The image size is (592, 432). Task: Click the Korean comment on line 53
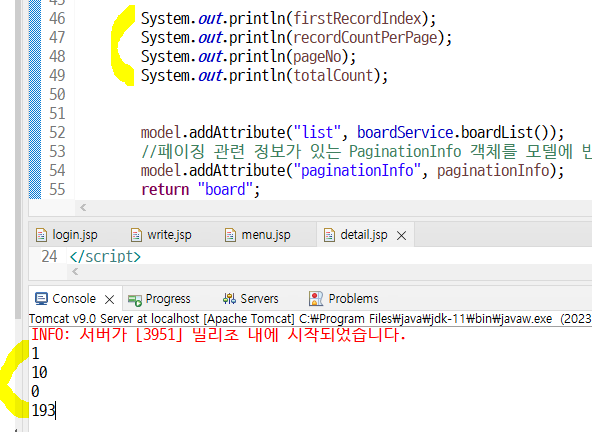click(x=366, y=151)
